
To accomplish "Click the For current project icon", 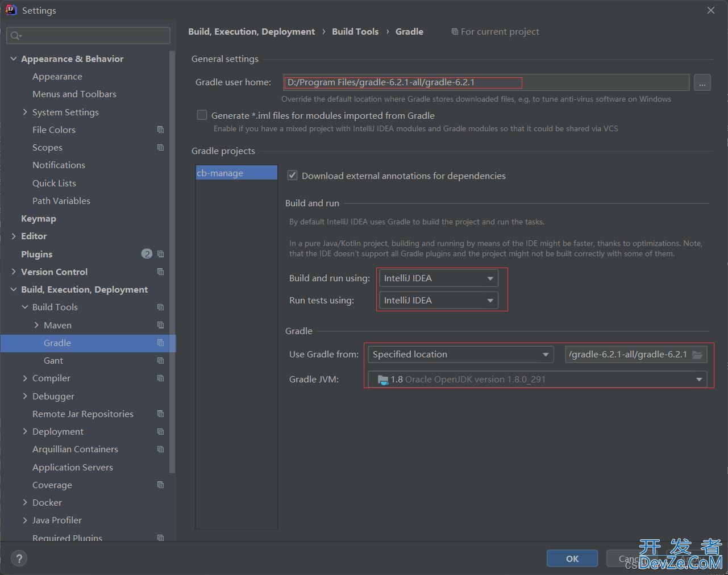I will pos(455,32).
